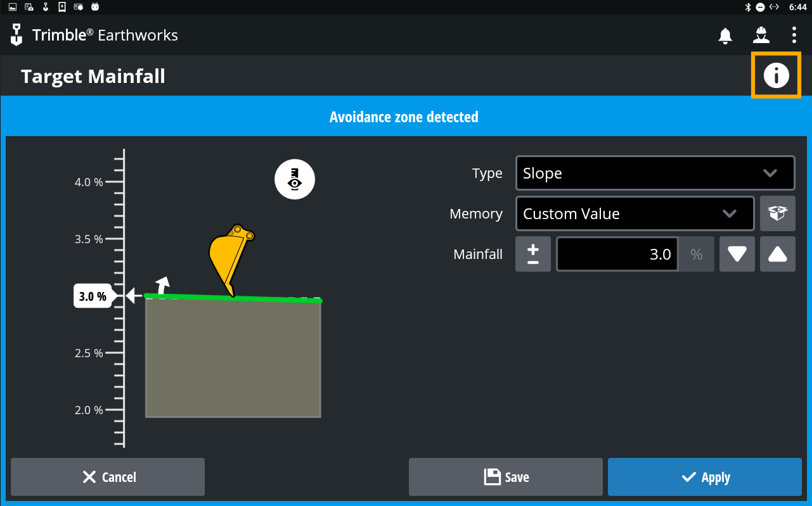Increase Mainfall with up arrow
Image resolution: width=812 pixels, height=506 pixels.
[x=777, y=254]
